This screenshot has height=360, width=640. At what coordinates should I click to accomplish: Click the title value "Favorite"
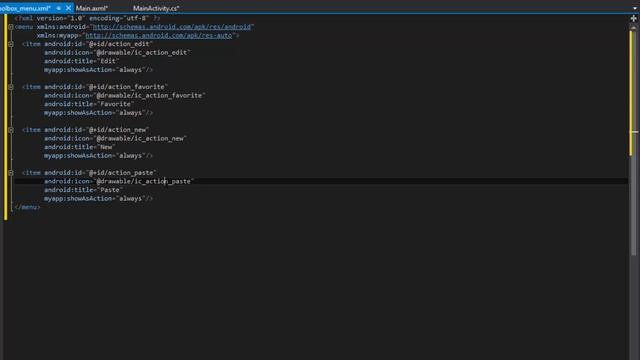116,104
